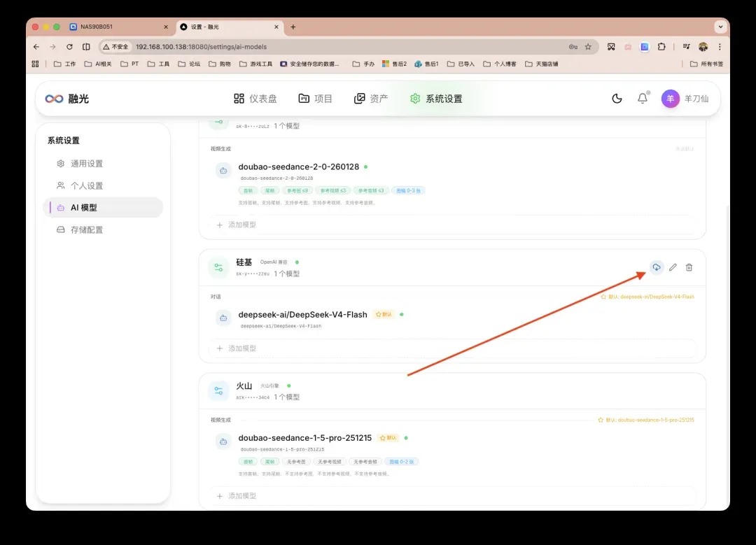Open 个人设置 in the sidebar
Image resolution: width=756 pixels, height=545 pixels.
pyautogui.click(x=103, y=185)
